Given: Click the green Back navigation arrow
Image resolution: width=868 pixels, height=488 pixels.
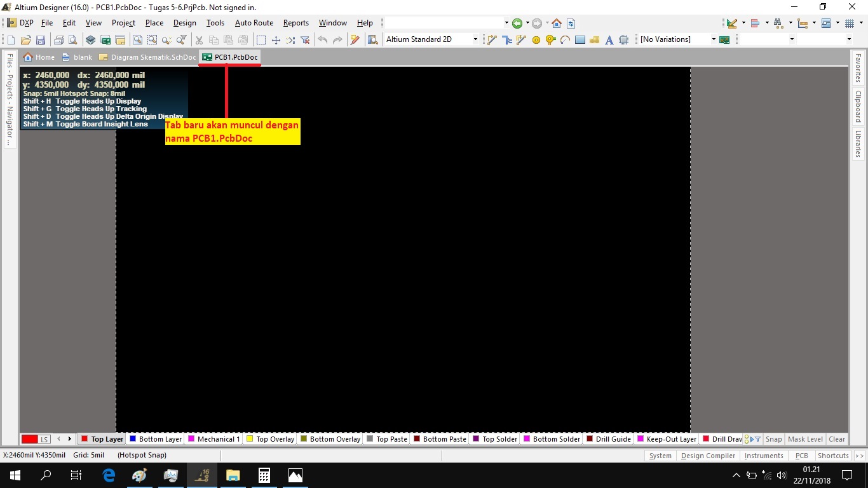Looking at the screenshot, I should coord(517,24).
